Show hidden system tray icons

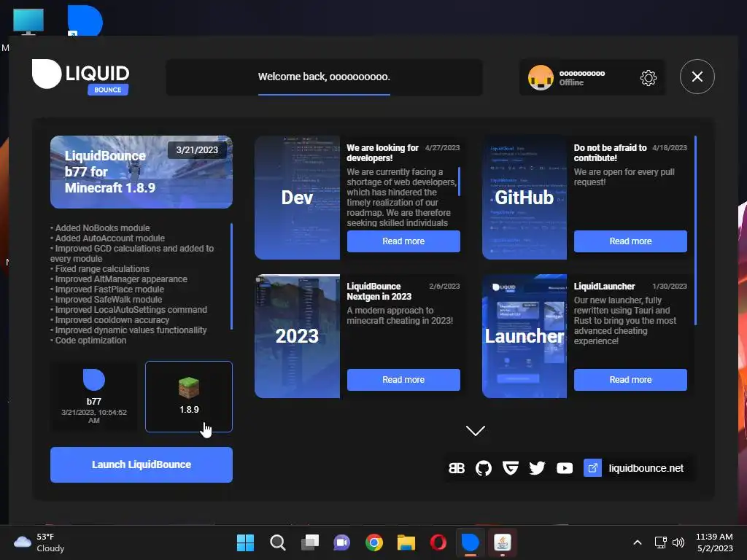point(638,542)
